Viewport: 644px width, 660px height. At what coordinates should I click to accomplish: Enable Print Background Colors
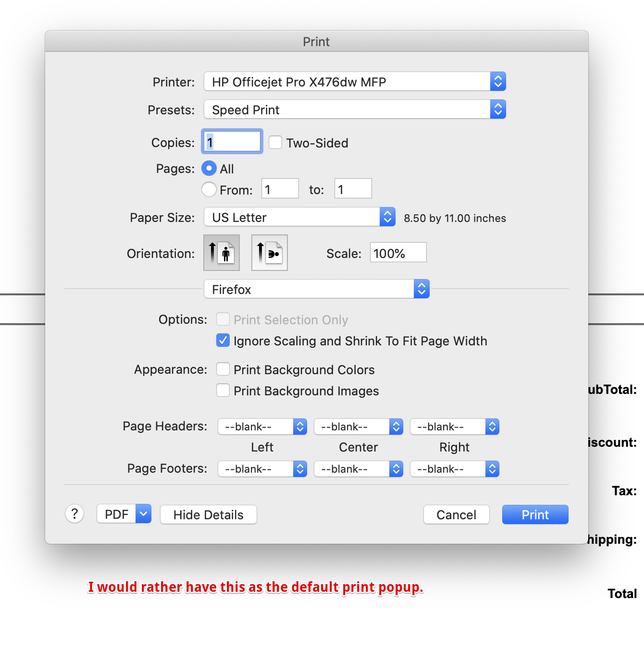pyautogui.click(x=223, y=369)
